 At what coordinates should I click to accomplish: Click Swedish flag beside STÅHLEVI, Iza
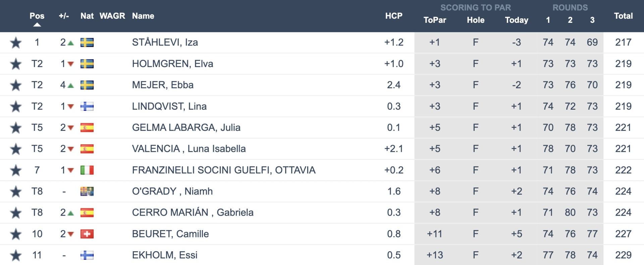[87, 43]
